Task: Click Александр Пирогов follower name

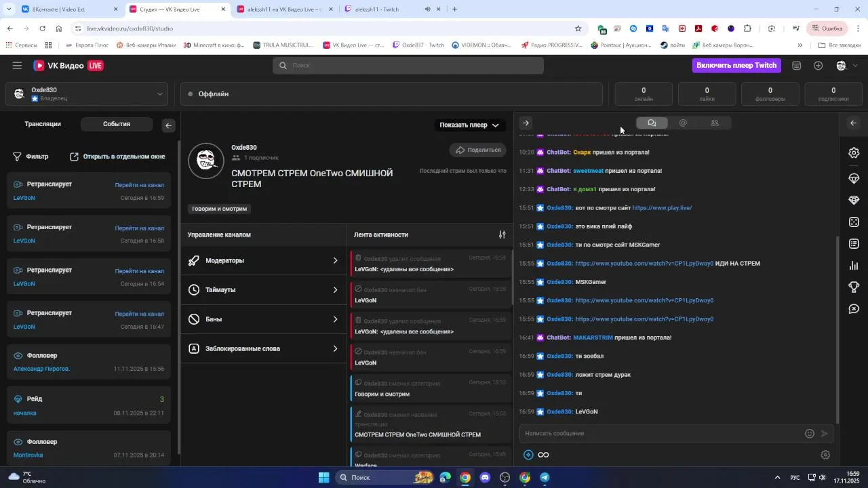Action: click(41, 369)
